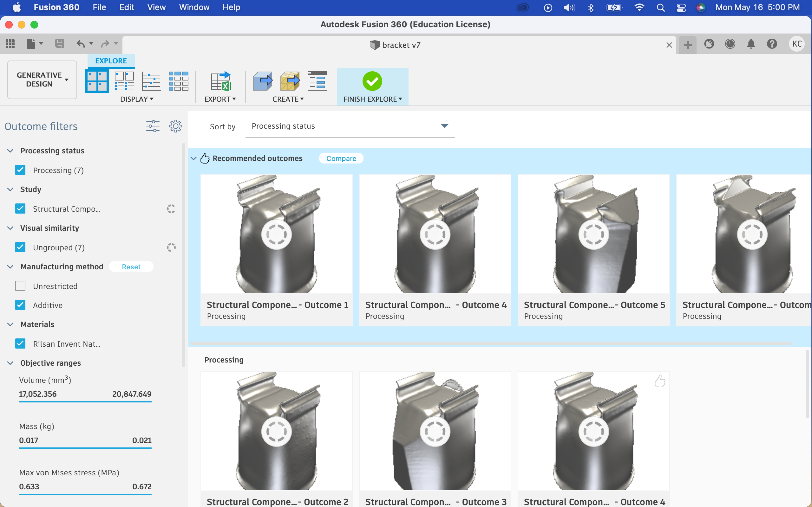Click the Volume range slider bar
The height and width of the screenshot is (507, 812).
(85, 401)
